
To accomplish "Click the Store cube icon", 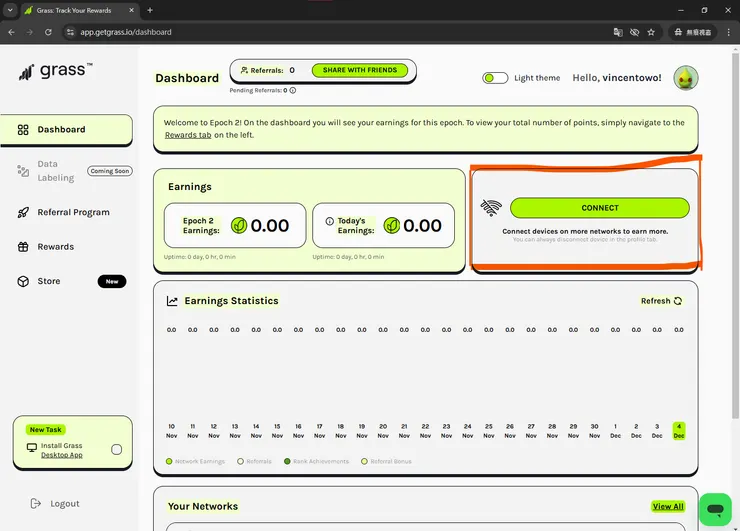I will [x=23, y=281].
